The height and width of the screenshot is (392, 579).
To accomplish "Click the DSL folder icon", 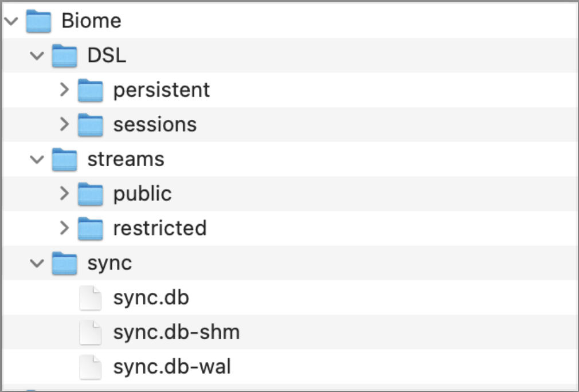I will pos(65,56).
